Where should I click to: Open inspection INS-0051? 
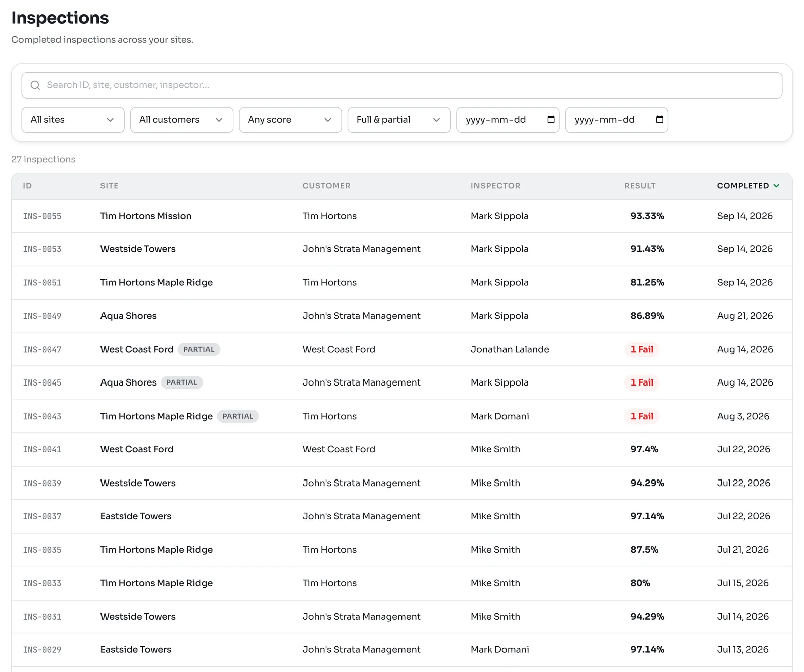(x=401, y=283)
